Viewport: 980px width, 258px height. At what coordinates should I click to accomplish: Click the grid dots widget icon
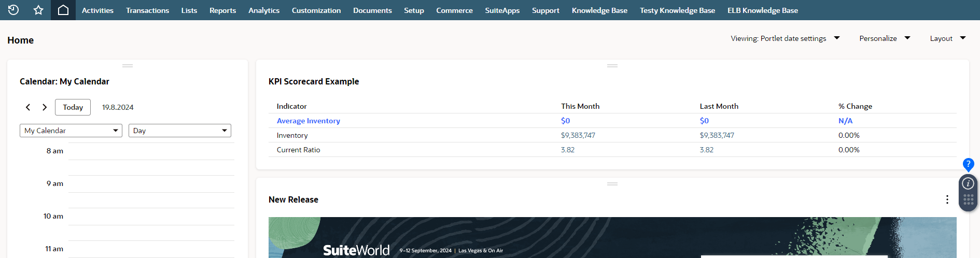968,200
